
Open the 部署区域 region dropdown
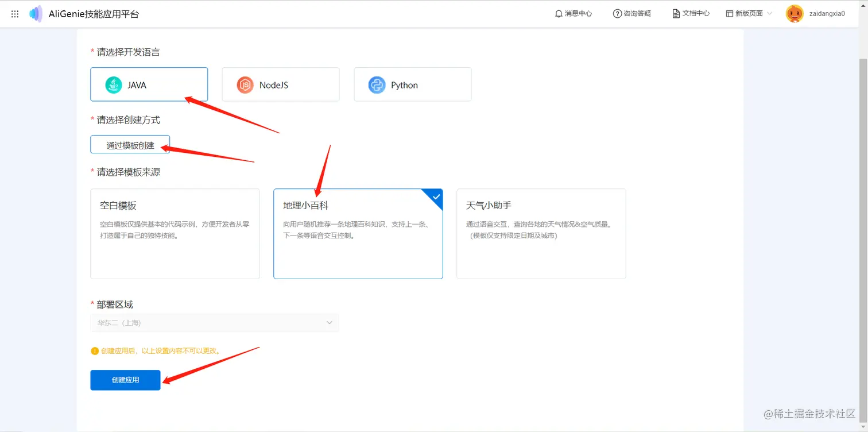[x=215, y=323]
